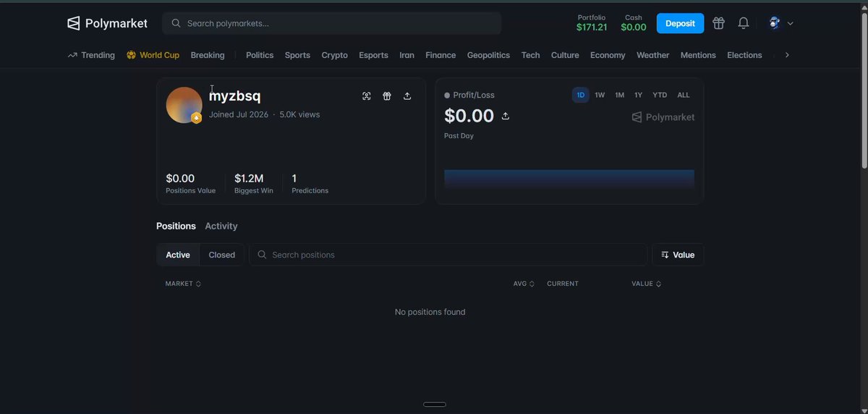Open the Value sort dropdown
Screen dimensions: 868x414
click(678, 255)
